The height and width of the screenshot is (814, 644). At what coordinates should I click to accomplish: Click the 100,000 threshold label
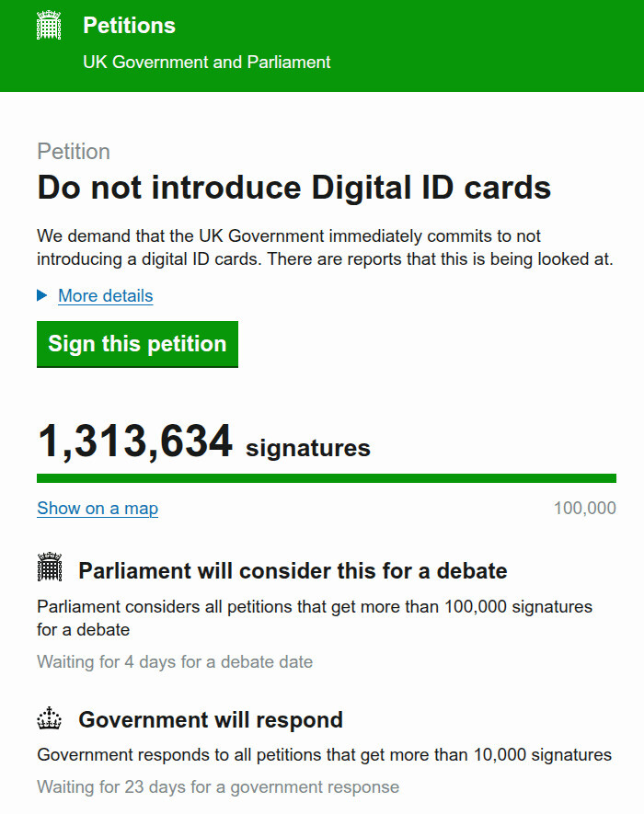pos(584,509)
